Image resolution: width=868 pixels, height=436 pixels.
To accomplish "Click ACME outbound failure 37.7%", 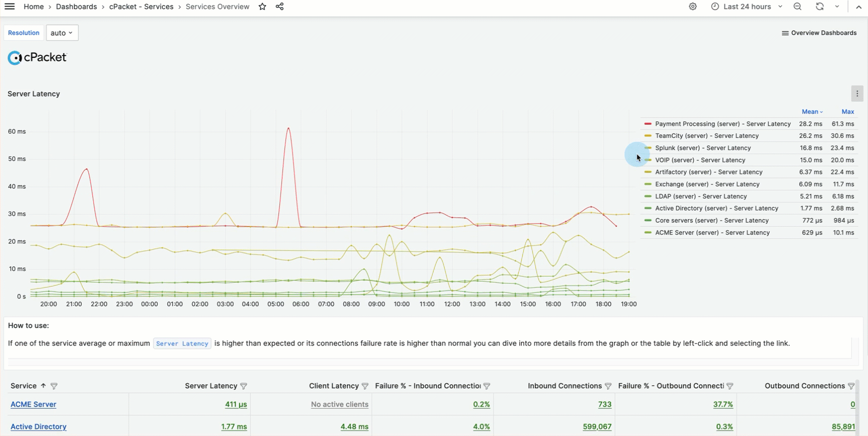I will (723, 405).
